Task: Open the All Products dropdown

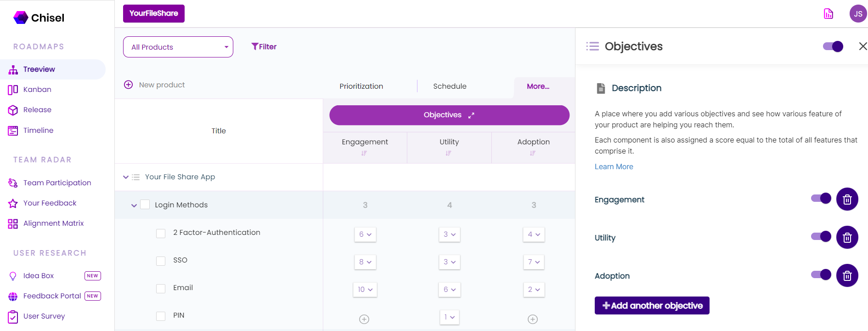Action: (x=178, y=47)
